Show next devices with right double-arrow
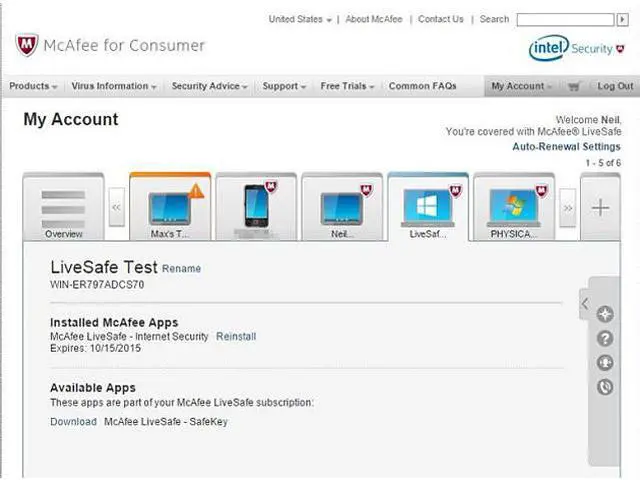Screen dimensions: 640x480 [x=568, y=208]
